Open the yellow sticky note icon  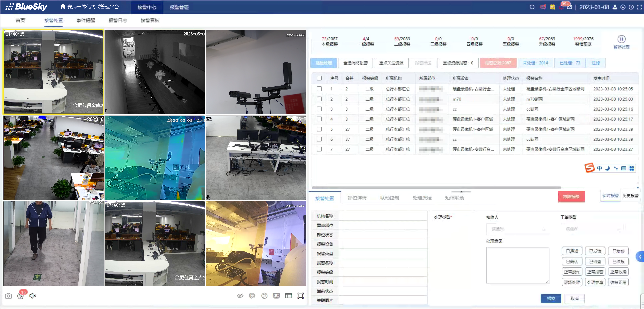pos(553,7)
